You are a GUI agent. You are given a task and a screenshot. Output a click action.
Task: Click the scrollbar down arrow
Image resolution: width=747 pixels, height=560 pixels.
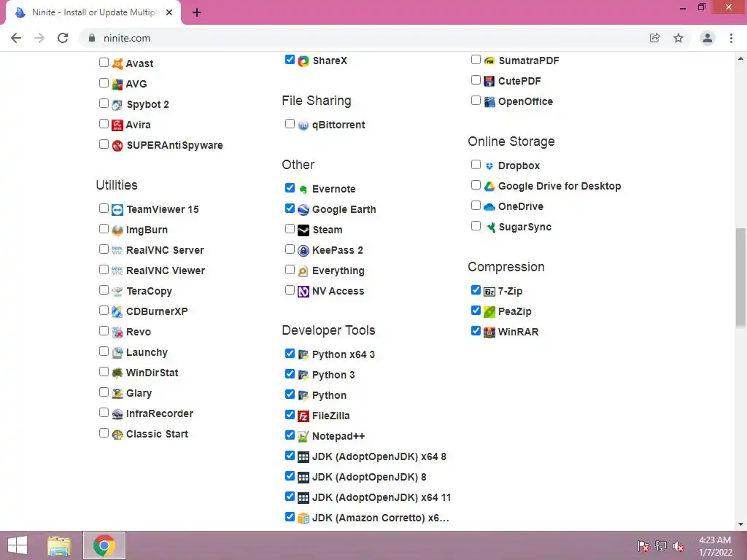[x=740, y=524]
